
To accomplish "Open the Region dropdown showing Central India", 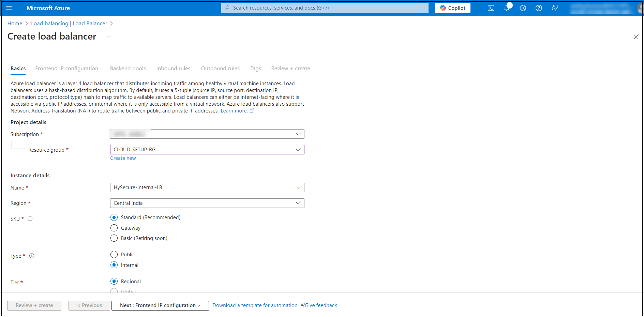I will tap(207, 203).
